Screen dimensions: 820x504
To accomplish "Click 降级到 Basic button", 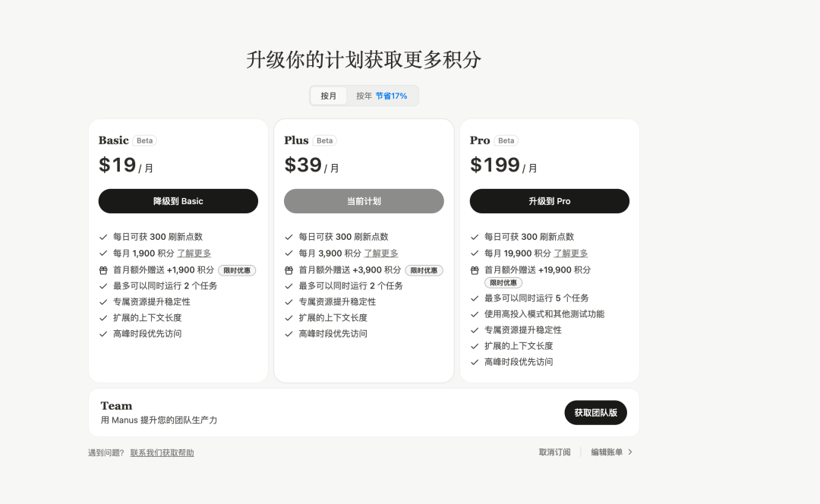I will [x=178, y=201].
